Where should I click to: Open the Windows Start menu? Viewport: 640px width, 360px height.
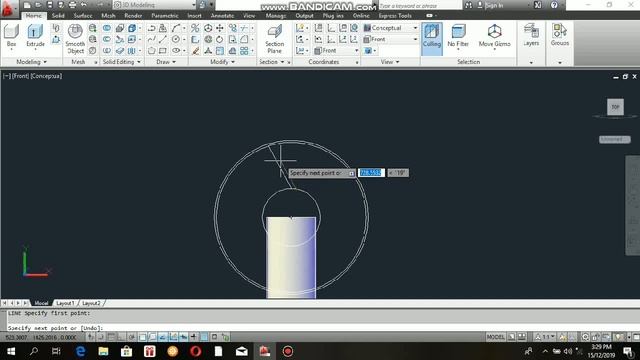(11, 351)
